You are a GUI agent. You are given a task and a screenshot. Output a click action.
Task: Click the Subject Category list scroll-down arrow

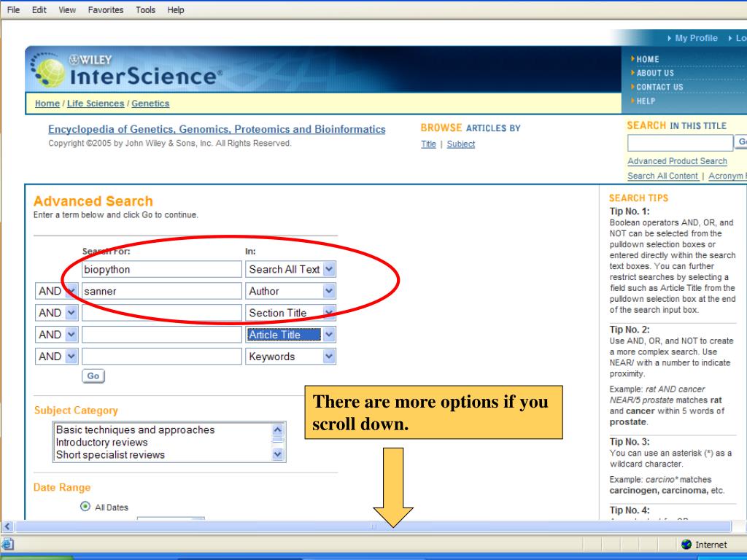tap(277, 454)
